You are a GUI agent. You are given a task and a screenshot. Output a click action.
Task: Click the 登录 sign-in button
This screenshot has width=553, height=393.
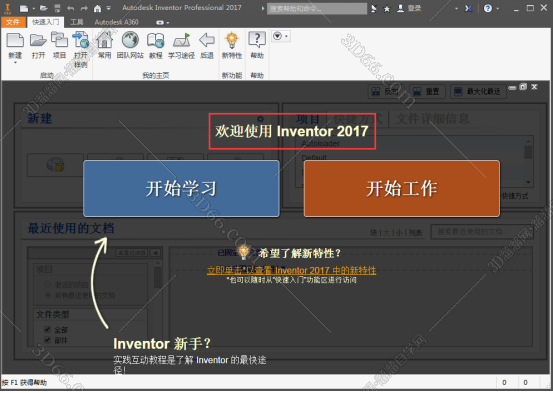tap(409, 8)
